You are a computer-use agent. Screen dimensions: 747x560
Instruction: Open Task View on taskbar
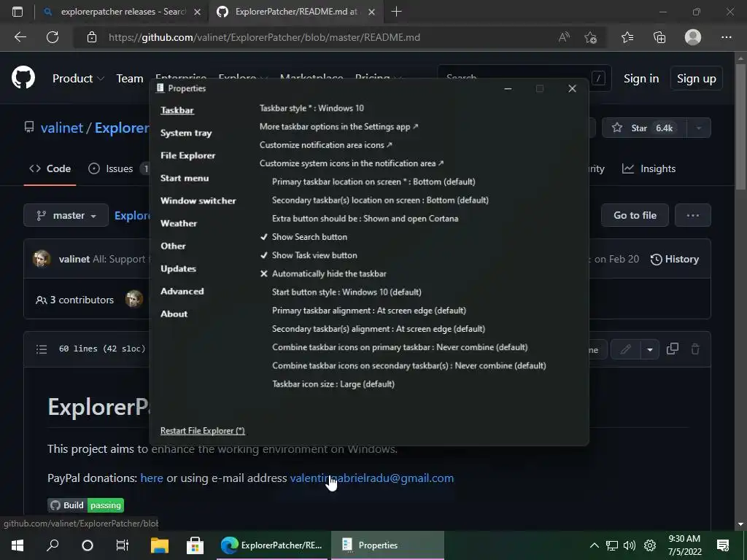123,545
